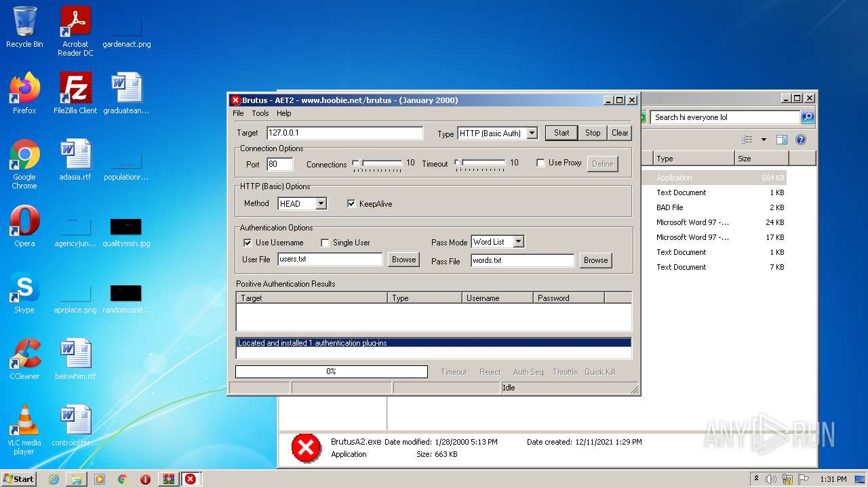This screenshot has width=868, height=488.
Task: Open VLC media player shortcut
Action: 24,430
